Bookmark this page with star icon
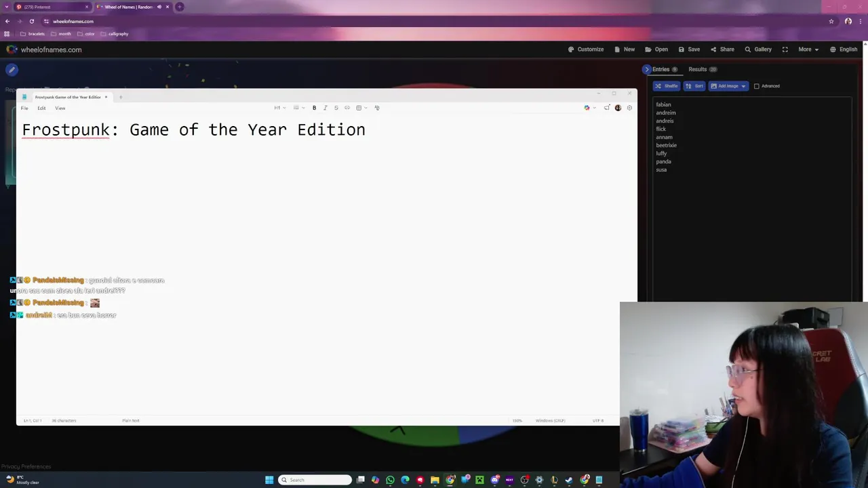Screen dimensions: 868x488 831,21
